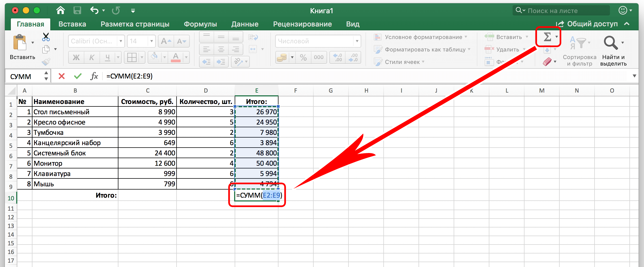Switch to Разметка страницы tab

(135, 24)
